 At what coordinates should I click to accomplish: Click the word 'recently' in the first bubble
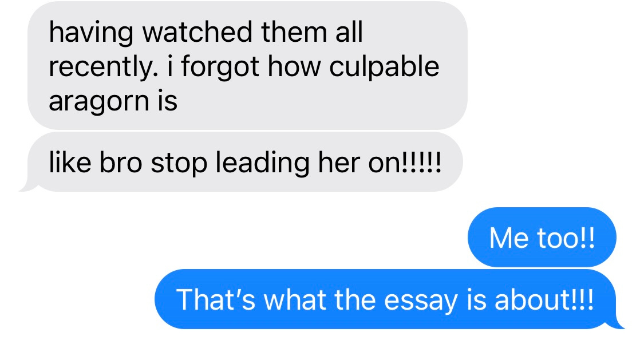103,68
